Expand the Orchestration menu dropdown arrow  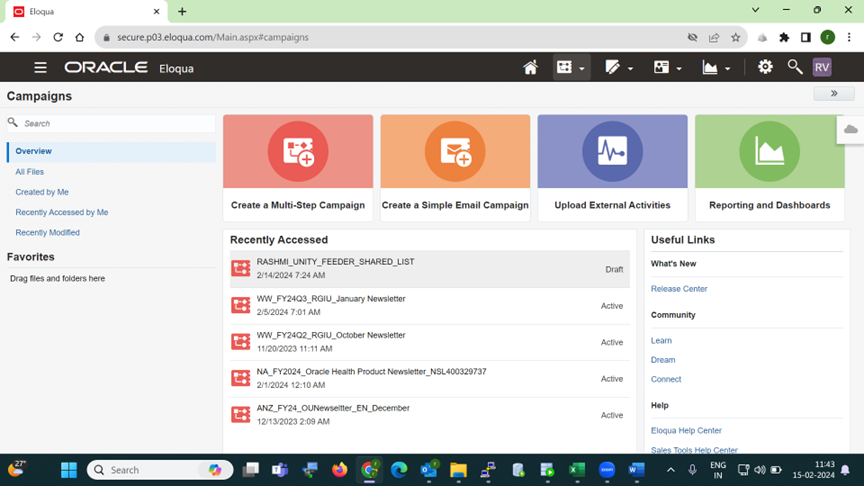tap(582, 68)
